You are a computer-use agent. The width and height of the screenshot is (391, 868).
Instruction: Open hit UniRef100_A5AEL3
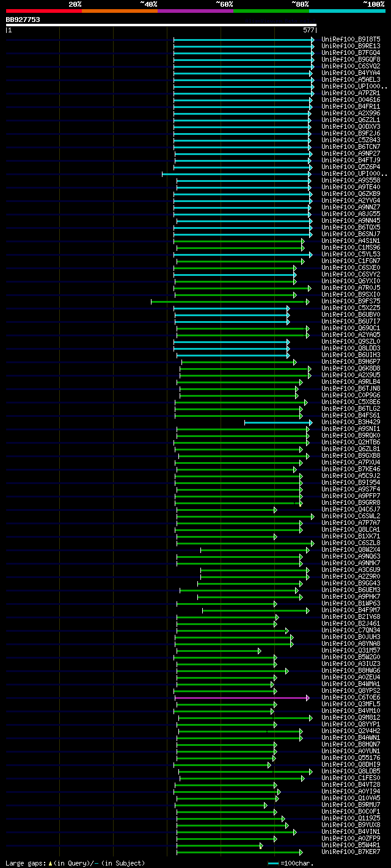click(x=351, y=79)
